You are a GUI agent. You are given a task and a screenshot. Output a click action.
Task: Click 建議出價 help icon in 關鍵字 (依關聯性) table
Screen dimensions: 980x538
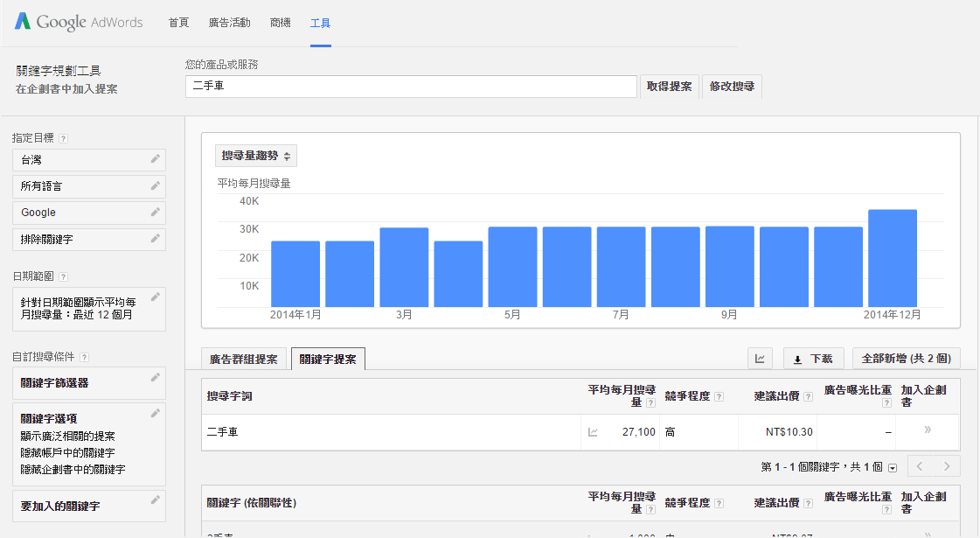coord(808,503)
